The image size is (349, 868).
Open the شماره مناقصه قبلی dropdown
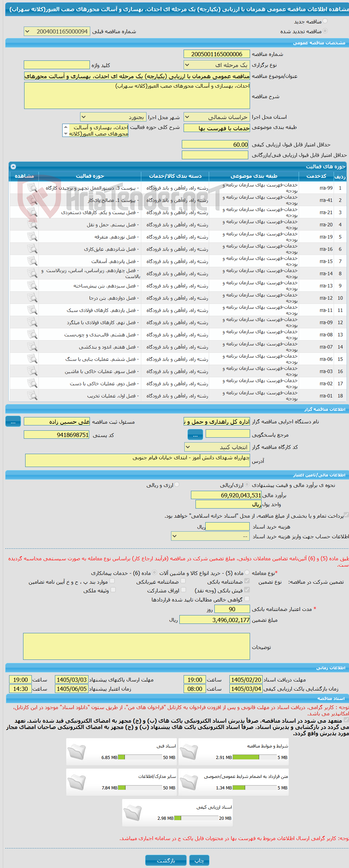point(57,31)
